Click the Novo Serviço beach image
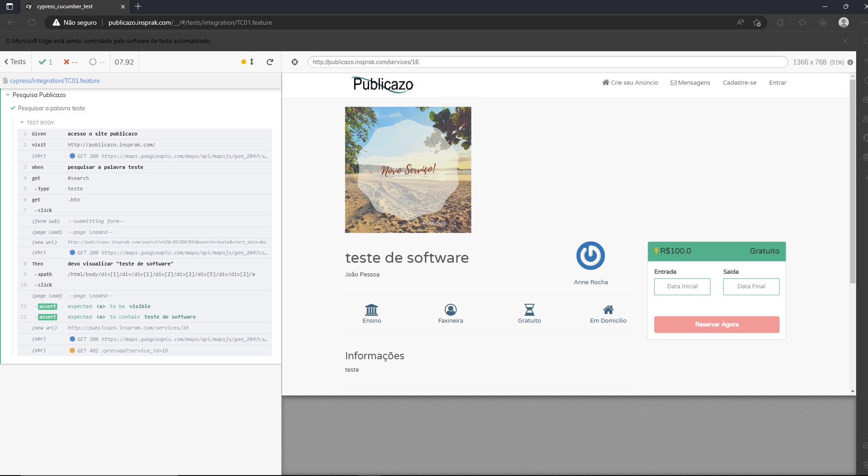Screen dimensions: 868x476 pos(408,170)
